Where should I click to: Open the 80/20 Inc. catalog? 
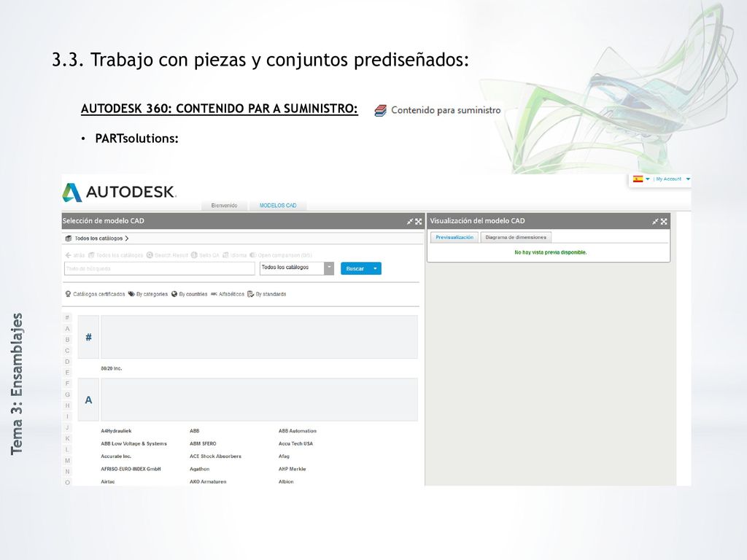tap(112, 368)
